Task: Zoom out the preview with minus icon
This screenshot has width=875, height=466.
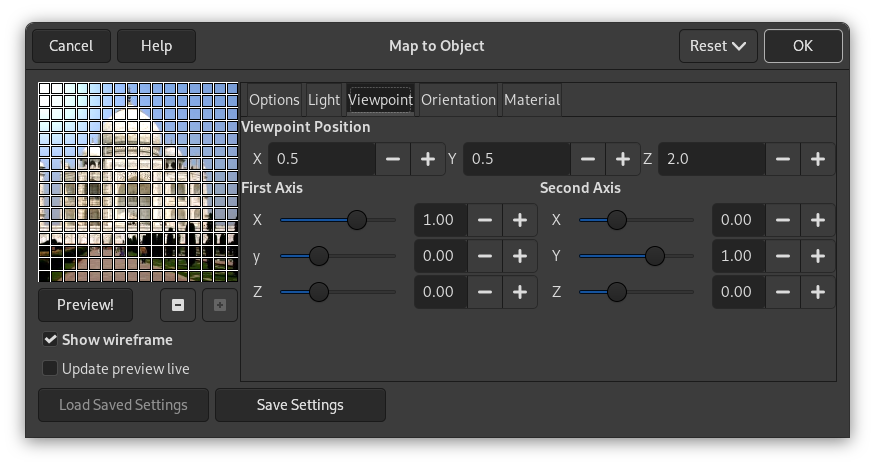Action: [177, 305]
